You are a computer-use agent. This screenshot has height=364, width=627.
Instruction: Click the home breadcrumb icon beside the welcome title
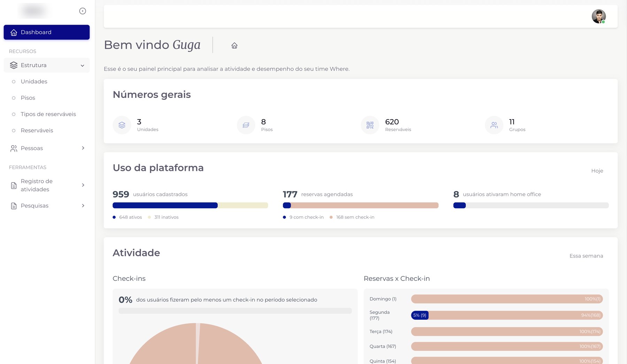(234, 46)
